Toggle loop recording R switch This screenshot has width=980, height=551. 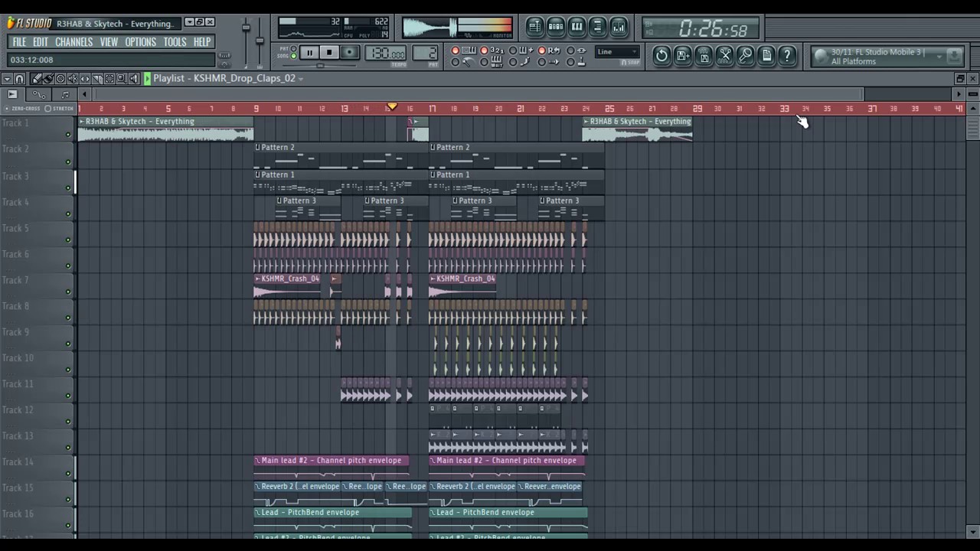click(x=541, y=51)
